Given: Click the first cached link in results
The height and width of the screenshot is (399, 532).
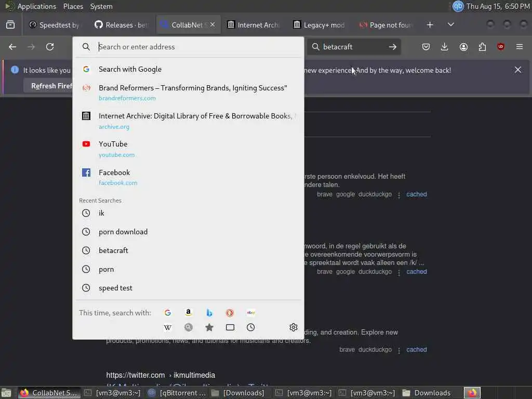Looking at the screenshot, I should [416, 194].
